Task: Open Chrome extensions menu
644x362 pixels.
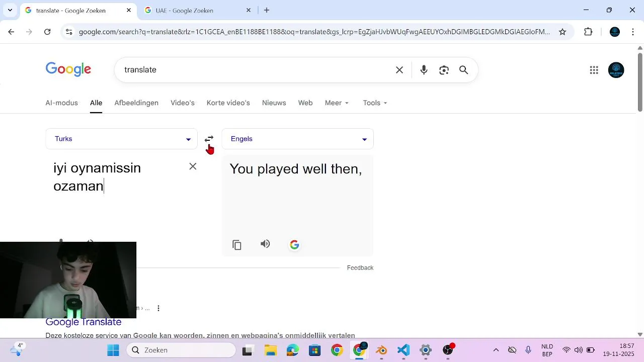Action: (588, 32)
